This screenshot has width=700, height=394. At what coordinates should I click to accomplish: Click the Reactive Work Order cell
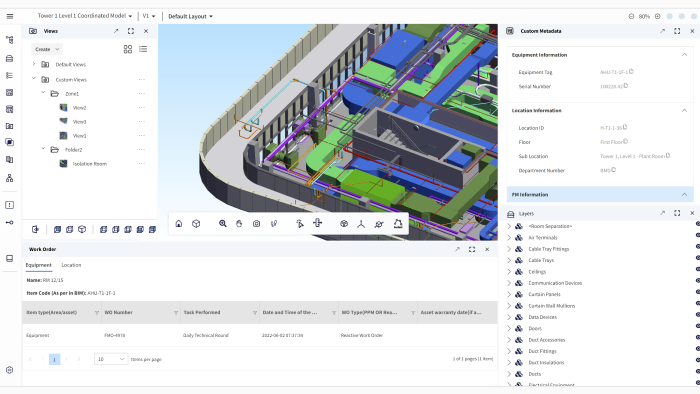click(x=362, y=335)
